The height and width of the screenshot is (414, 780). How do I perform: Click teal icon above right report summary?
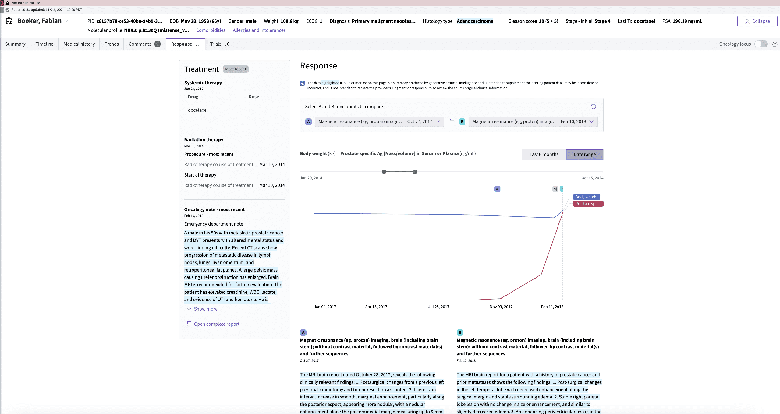(460, 331)
